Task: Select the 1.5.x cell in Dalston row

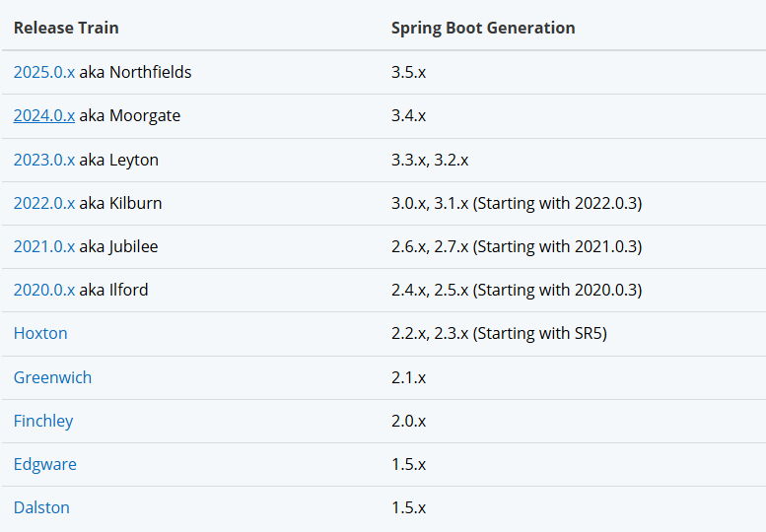Action: 408,507
